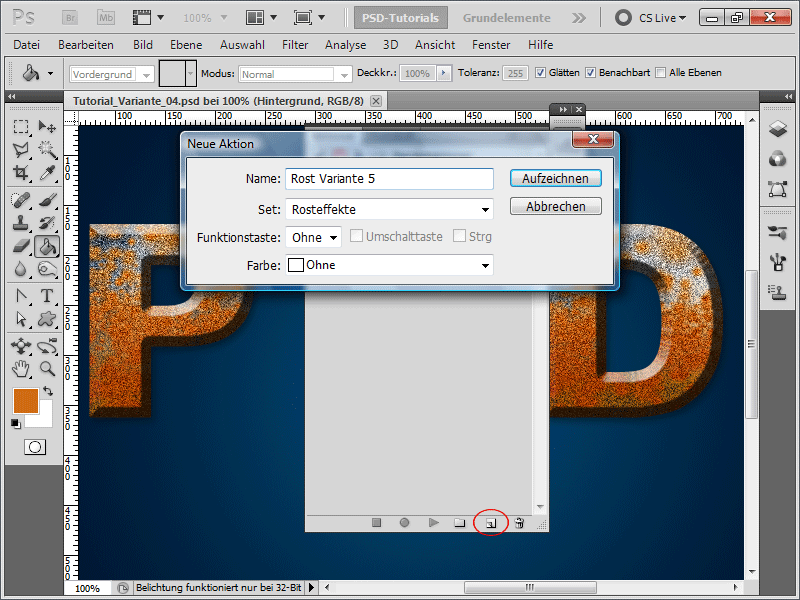The height and width of the screenshot is (600, 800).
Task: Select the Blur tool
Action: (21, 269)
